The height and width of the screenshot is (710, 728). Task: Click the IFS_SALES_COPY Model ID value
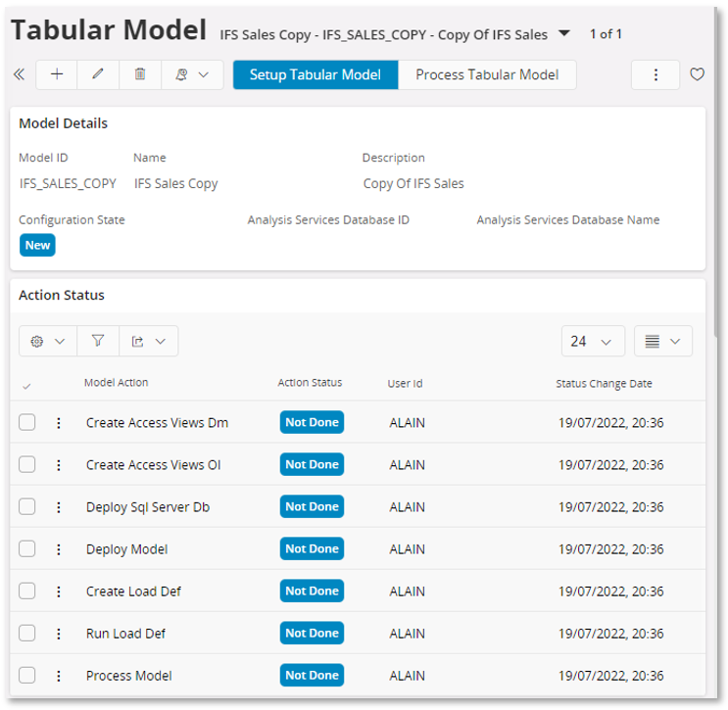pos(68,184)
